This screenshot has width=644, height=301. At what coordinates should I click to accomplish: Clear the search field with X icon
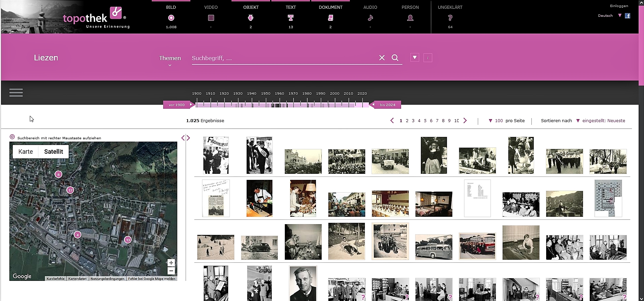pos(382,58)
